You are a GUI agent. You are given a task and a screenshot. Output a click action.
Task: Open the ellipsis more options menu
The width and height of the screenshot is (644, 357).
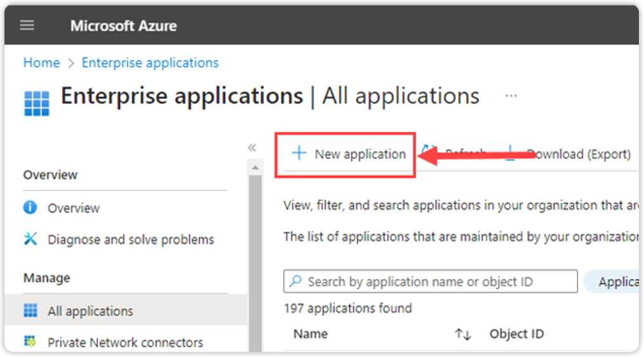[511, 96]
